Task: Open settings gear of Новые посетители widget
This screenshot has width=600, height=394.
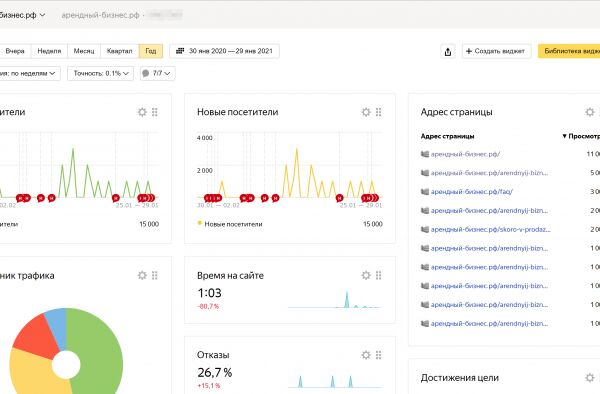Action: [366, 112]
